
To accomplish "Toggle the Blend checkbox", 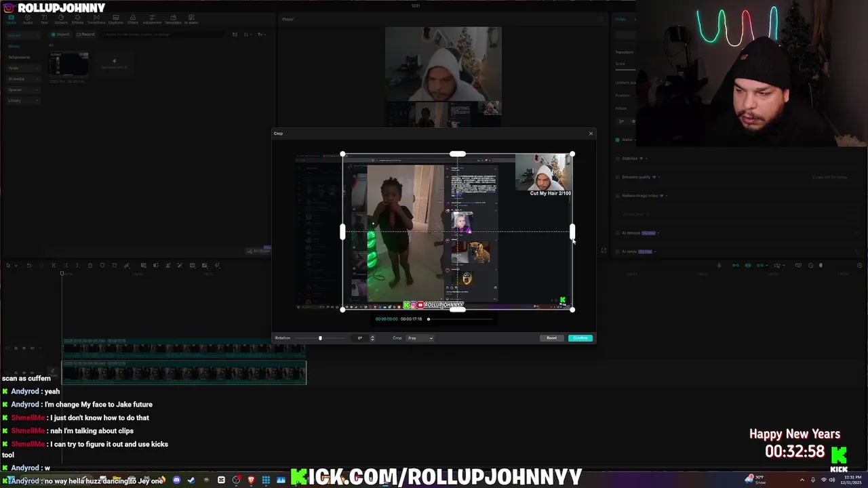I will click(617, 140).
